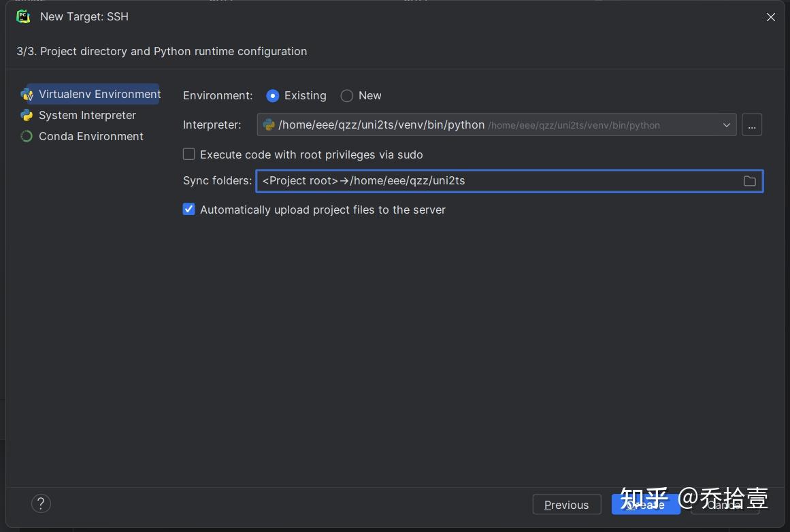The image size is (790, 532).
Task: Open the Interpreter path dropdown chevron
Action: point(726,124)
